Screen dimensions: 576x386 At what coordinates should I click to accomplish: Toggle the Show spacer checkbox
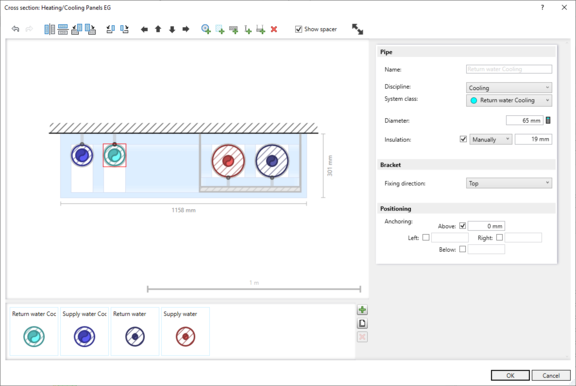(299, 29)
